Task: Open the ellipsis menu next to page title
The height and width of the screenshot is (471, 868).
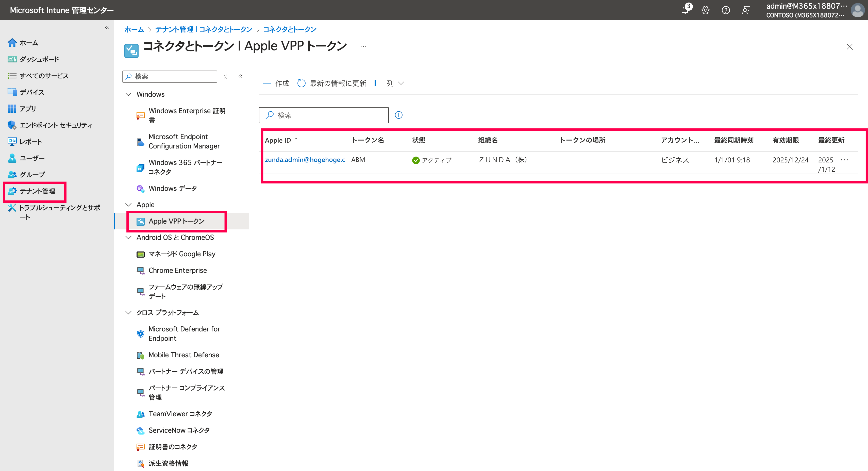Action: tap(363, 46)
